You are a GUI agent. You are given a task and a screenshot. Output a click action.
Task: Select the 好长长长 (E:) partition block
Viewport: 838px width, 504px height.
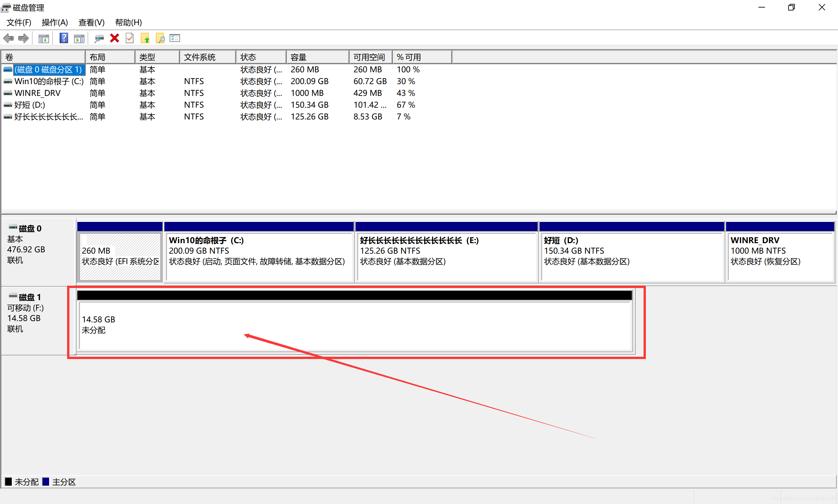pos(446,252)
